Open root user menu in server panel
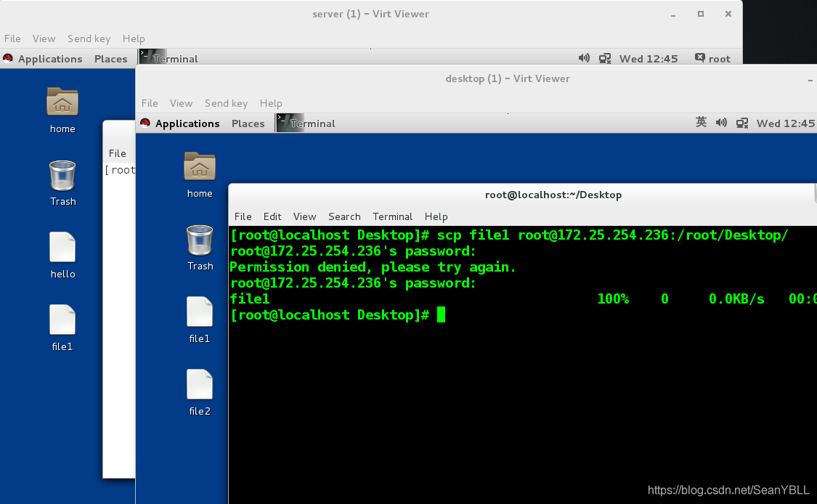This screenshot has height=504, width=817. [x=713, y=58]
